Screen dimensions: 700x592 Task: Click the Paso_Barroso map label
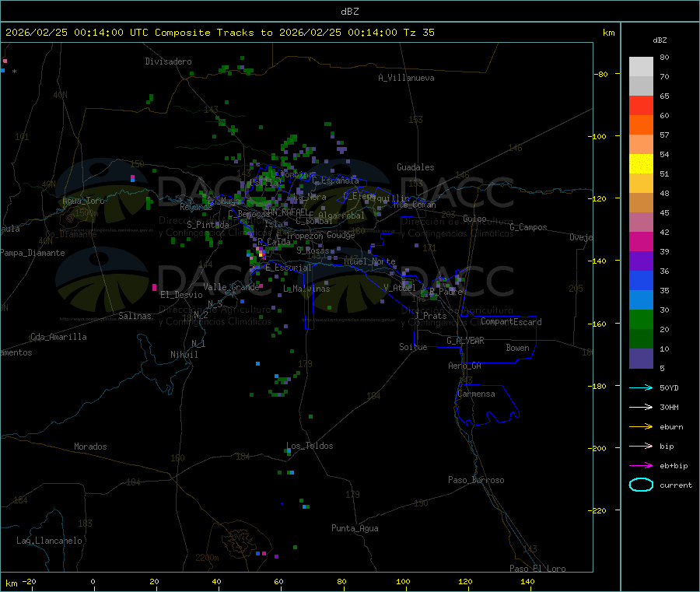point(476,480)
